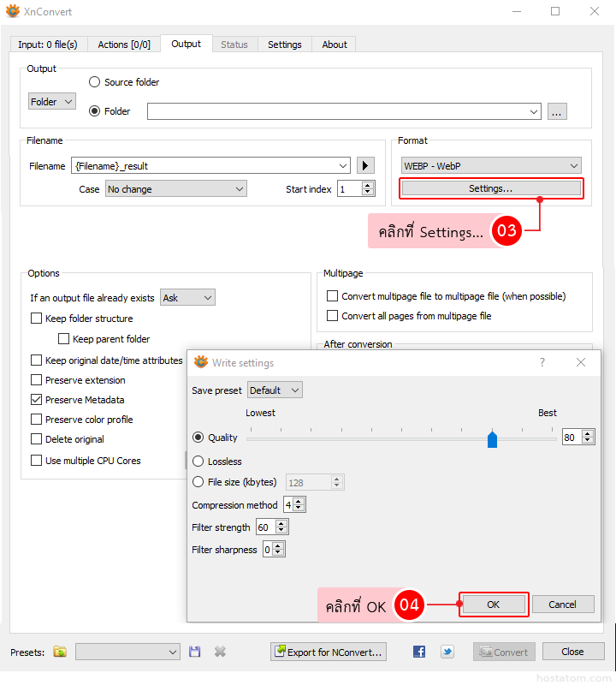
Task: Choose Source folder radio option
Action: point(95,82)
